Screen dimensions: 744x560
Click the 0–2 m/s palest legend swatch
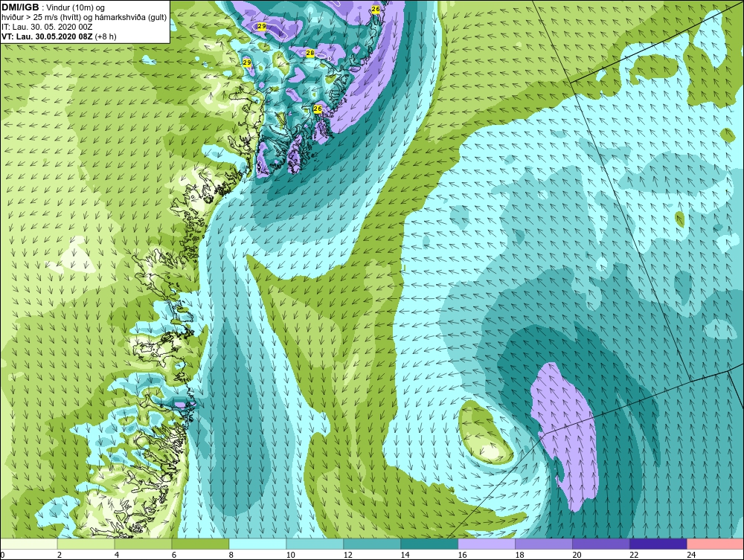tap(29, 544)
